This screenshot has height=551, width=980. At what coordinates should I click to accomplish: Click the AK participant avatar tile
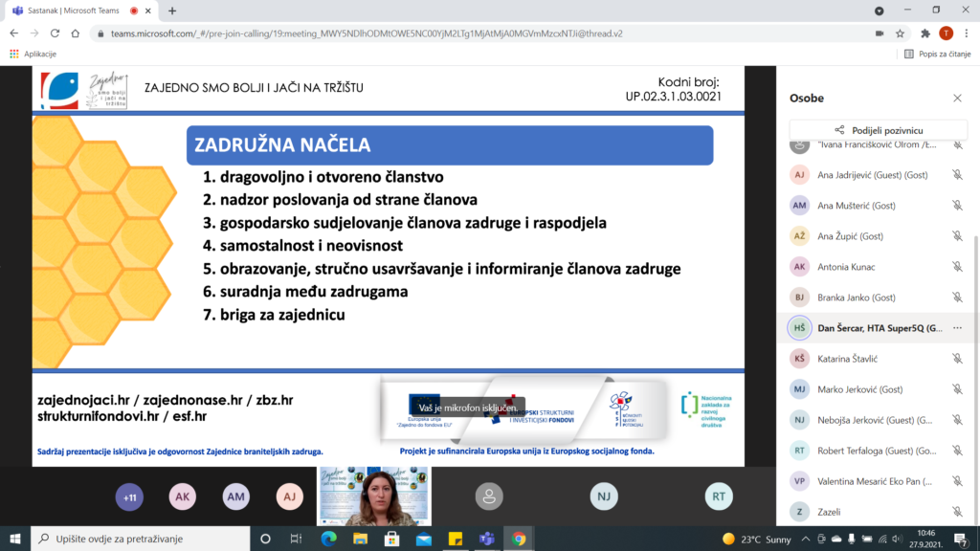(182, 496)
